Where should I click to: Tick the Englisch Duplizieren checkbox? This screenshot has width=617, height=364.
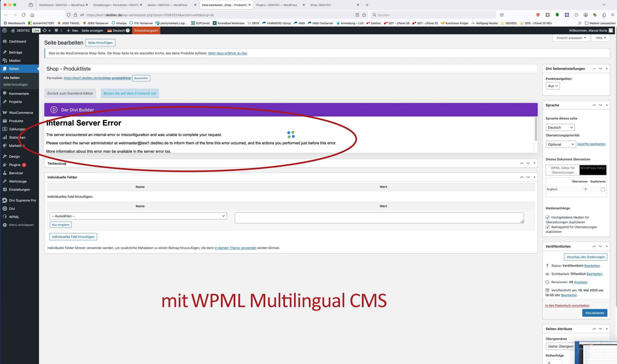pos(603,189)
